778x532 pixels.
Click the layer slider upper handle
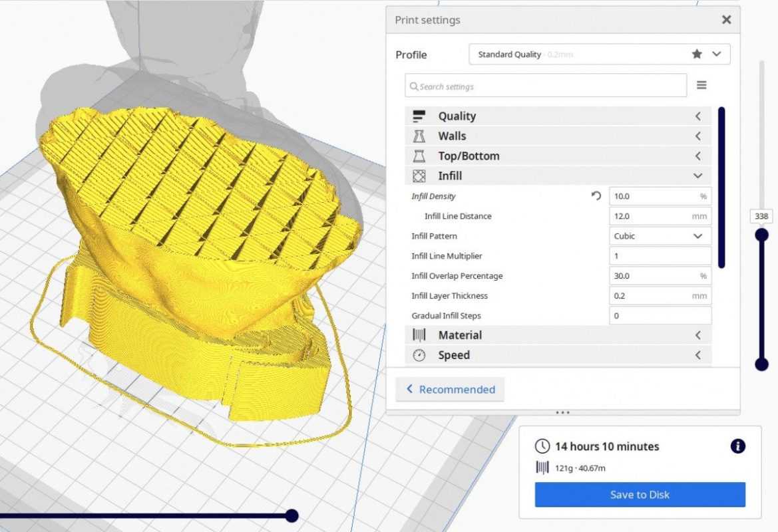click(762, 235)
